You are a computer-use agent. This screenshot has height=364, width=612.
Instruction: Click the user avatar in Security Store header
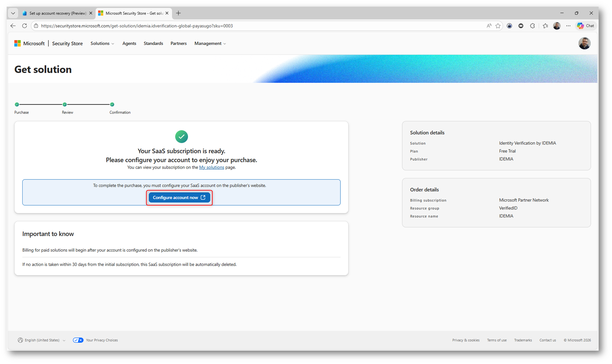pos(584,43)
